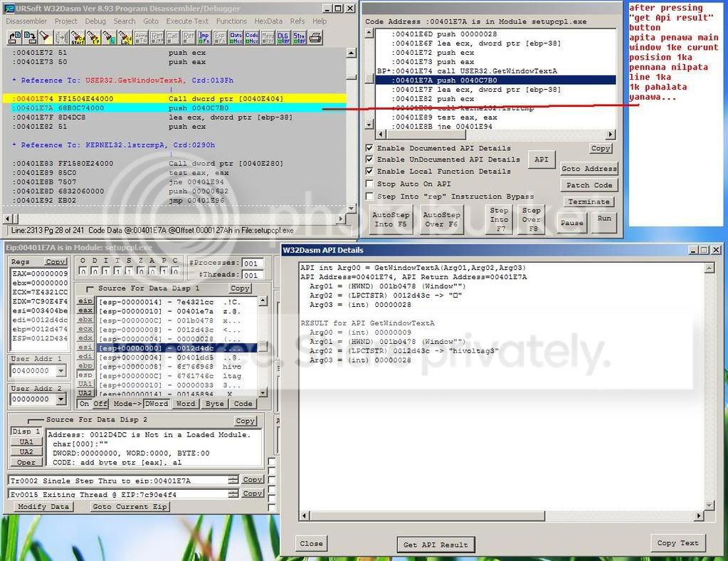This screenshot has width=728, height=561.
Task: Toggle Enable Local Function Details checkbox
Action: (369, 171)
